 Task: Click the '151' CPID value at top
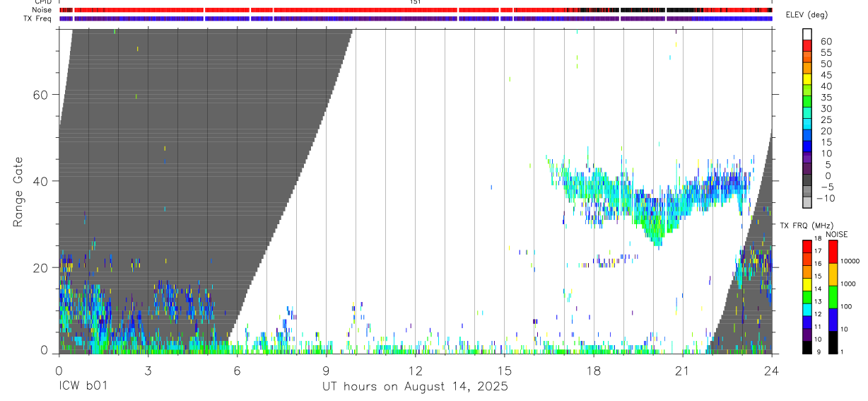(x=416, y=2)
